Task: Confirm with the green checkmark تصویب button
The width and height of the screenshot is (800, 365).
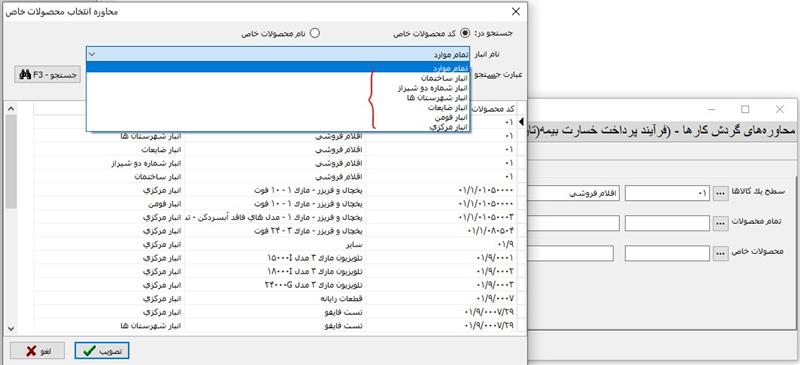Action: point(102,351)
